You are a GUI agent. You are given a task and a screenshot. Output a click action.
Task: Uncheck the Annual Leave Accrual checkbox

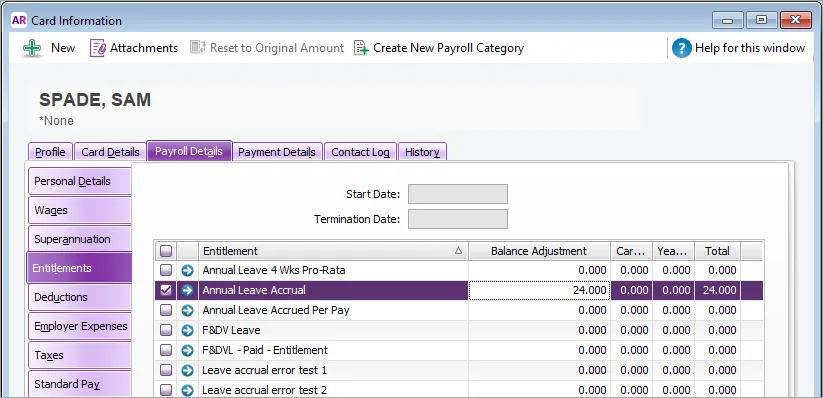tap(166, 290)
